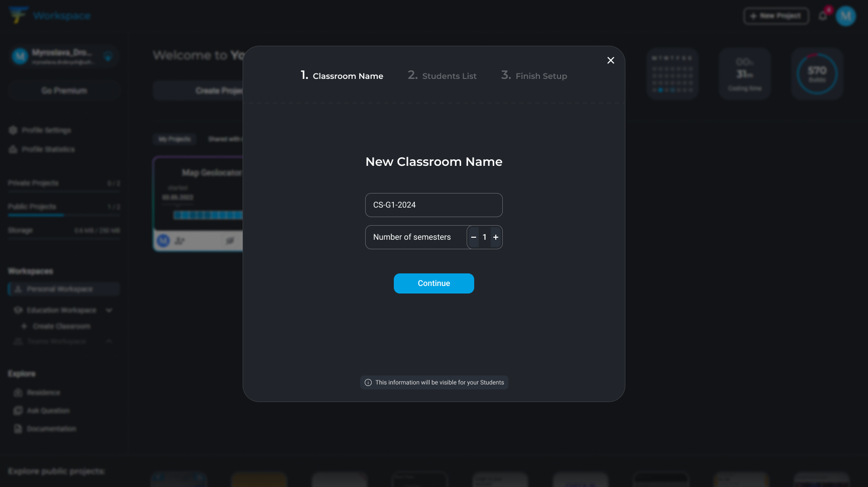868x487 pixels.
Task: Open Profile Statistics via the chart icon
Action: coord(13,149)
